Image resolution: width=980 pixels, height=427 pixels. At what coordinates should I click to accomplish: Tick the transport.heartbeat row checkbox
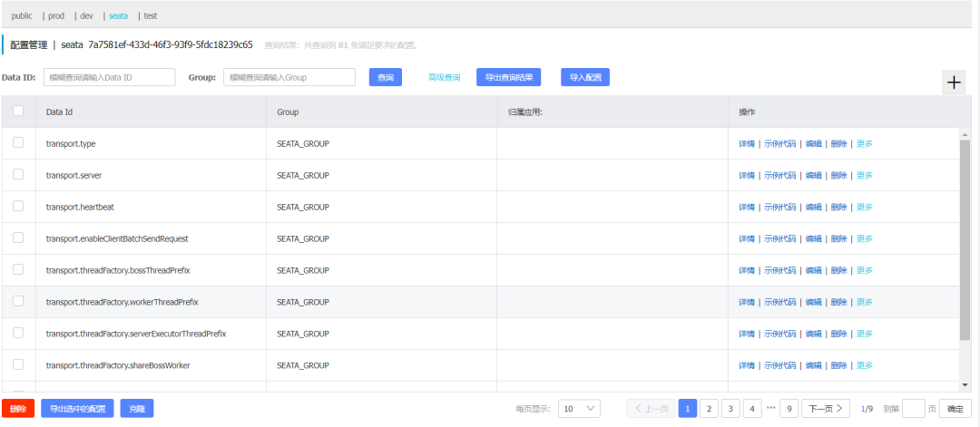coord(18,206)
